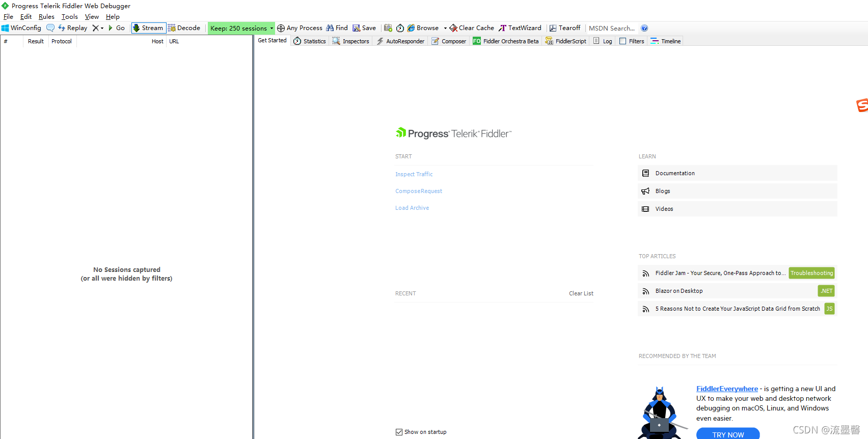
Task: Click Browse to launch Internet Explorer
Action: [423, 28]
